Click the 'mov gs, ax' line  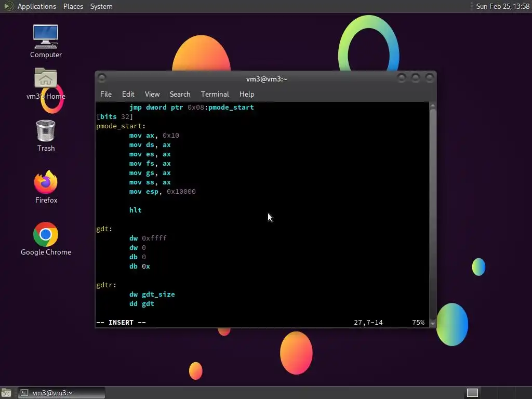(x=150, y=173)
